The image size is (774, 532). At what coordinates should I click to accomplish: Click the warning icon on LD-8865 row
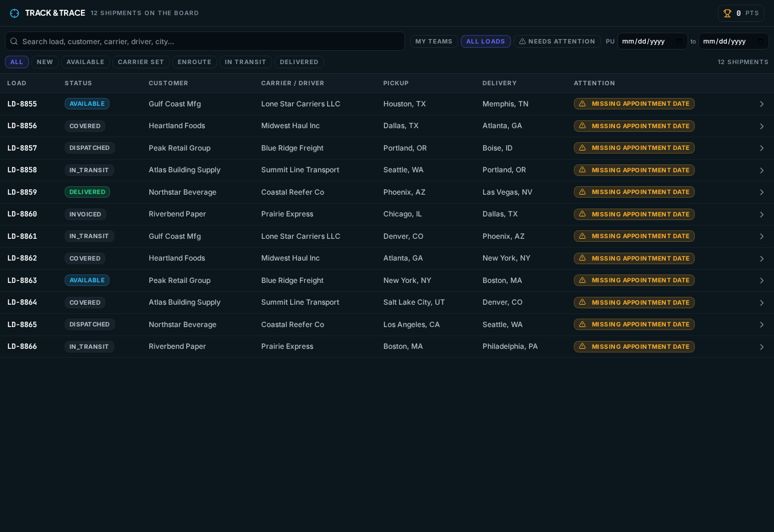pos(582,325)
